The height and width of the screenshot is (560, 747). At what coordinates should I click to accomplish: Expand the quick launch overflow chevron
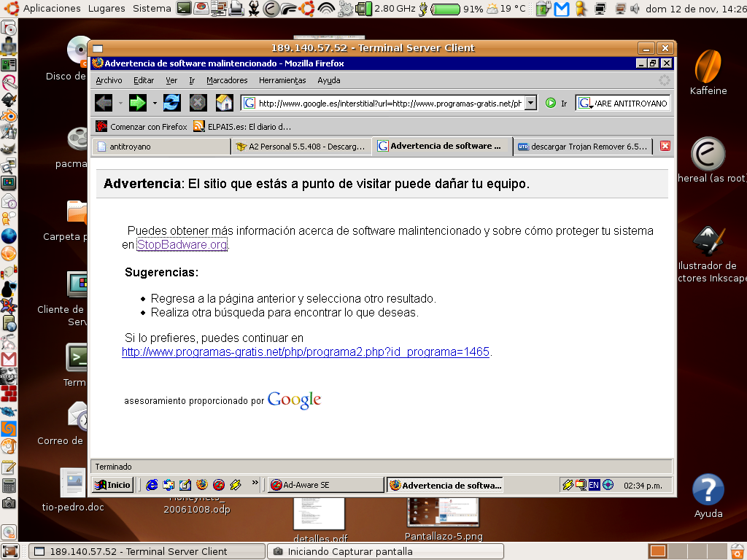255,483
